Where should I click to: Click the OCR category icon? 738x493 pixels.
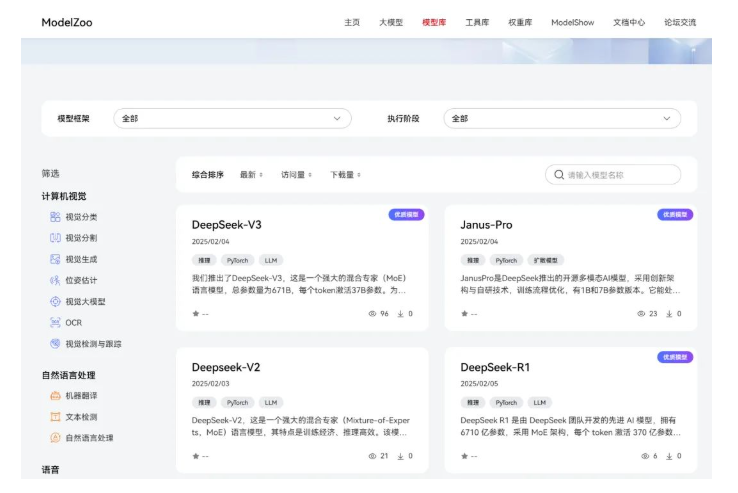tap(55, 323)
